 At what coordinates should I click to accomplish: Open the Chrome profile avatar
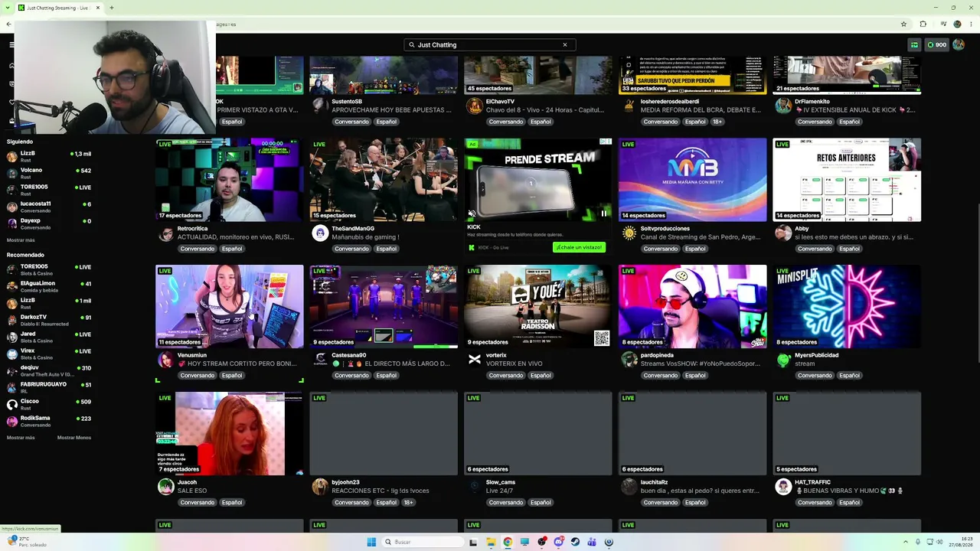pyautogui.click(x=957, y=24)
